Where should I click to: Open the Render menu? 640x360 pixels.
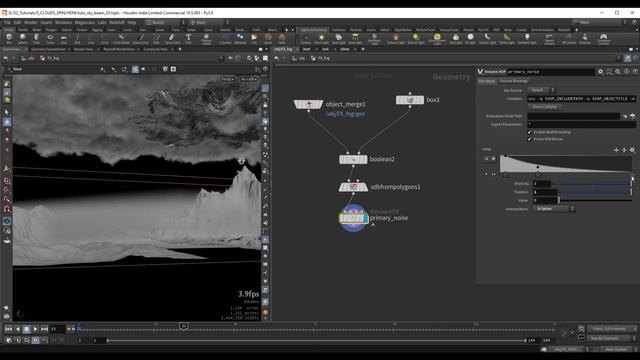click(31, 22)
